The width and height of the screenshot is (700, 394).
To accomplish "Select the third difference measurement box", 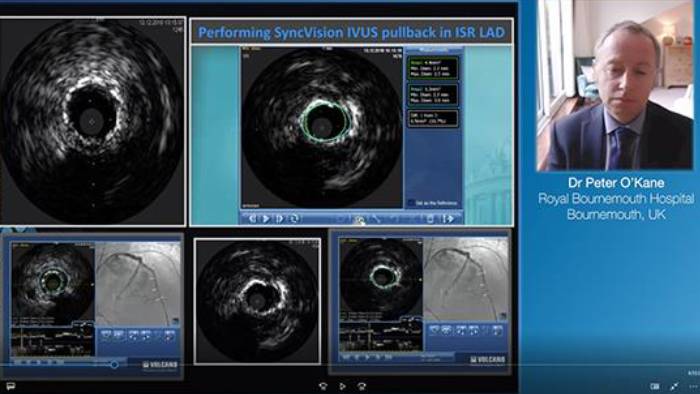I will [433, 118].
